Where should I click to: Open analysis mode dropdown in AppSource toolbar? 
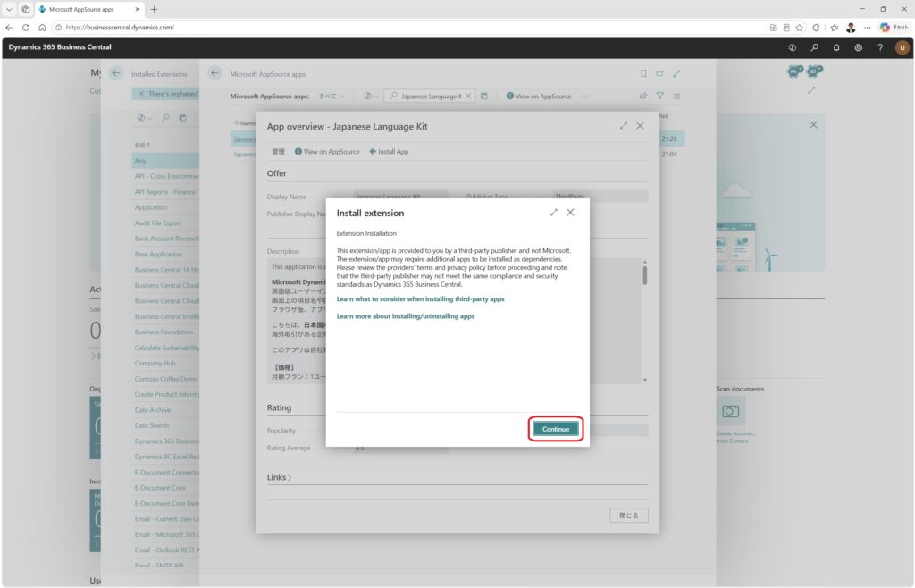click(371, 97)
